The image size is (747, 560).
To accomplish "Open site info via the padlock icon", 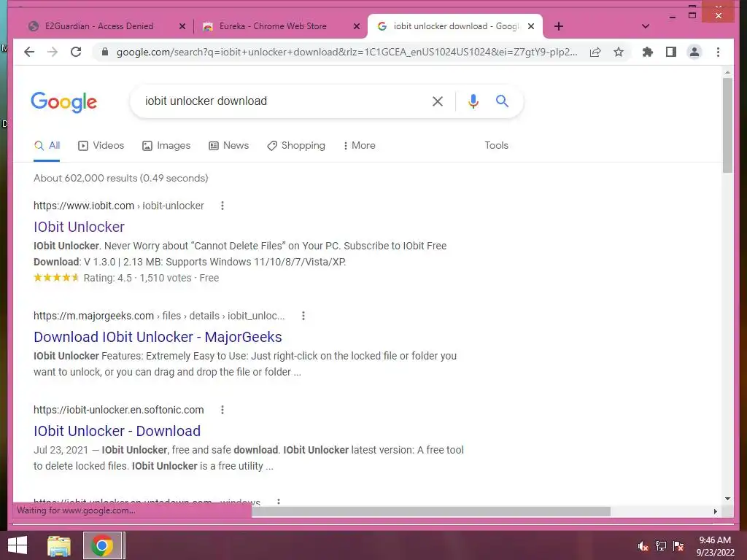I will (105, 52).
